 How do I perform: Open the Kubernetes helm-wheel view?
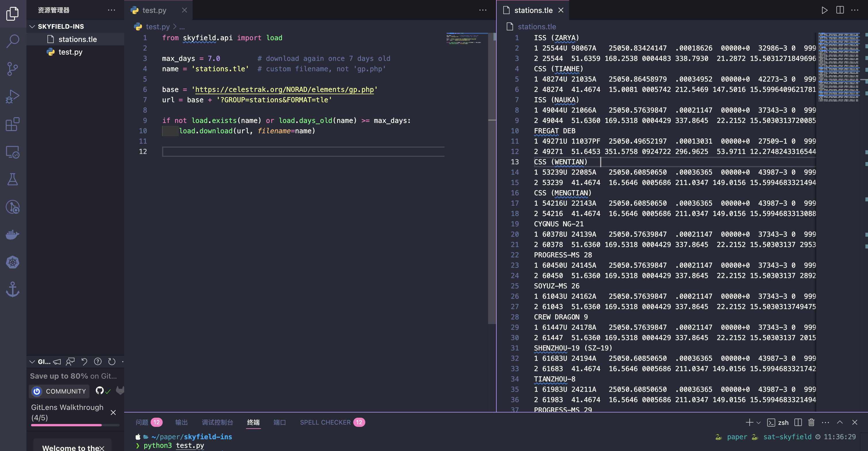click(x=13, y=262)
